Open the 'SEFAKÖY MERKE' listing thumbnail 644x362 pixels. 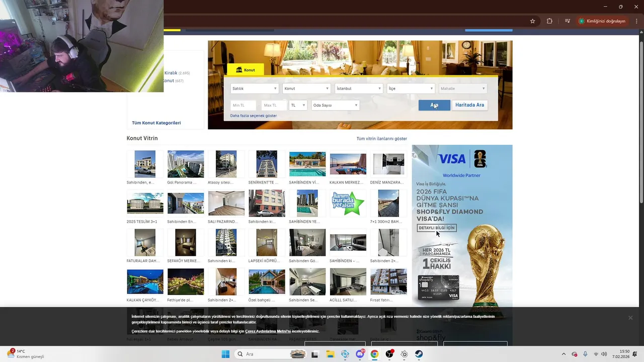pos(186,242)
